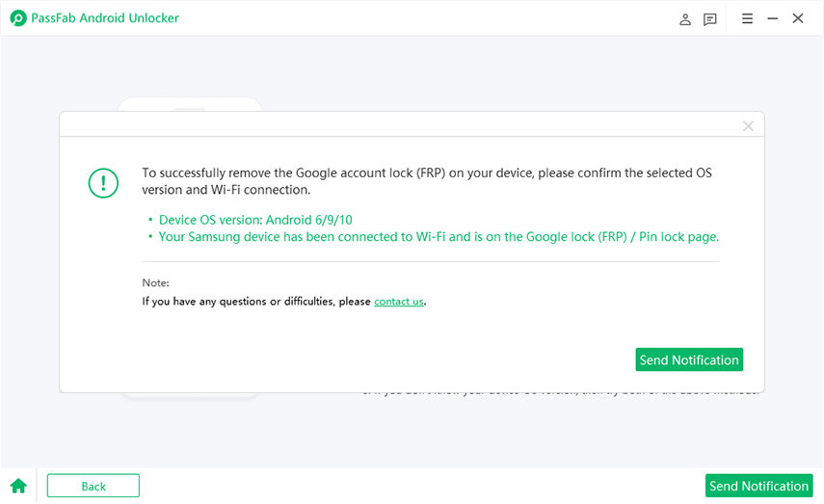Minimize the PassFab window
The image size is (824, 504).
773,18
